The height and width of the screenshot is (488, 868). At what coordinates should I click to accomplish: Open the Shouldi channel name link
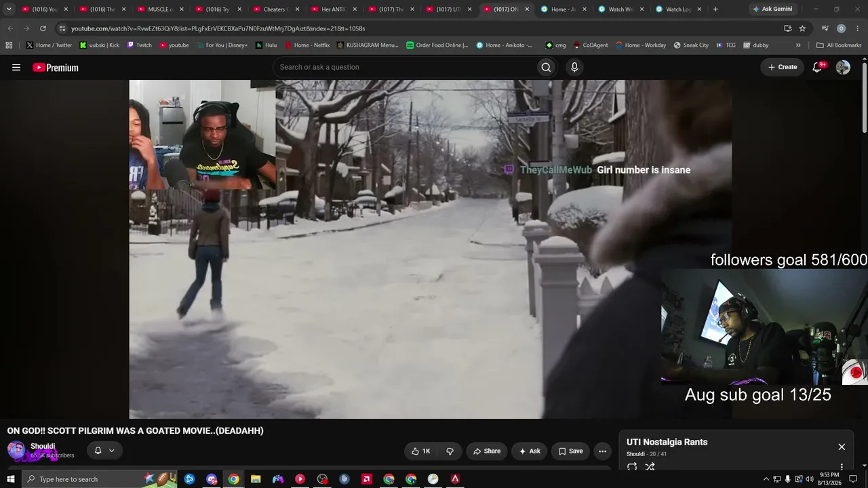pos(43,446)
